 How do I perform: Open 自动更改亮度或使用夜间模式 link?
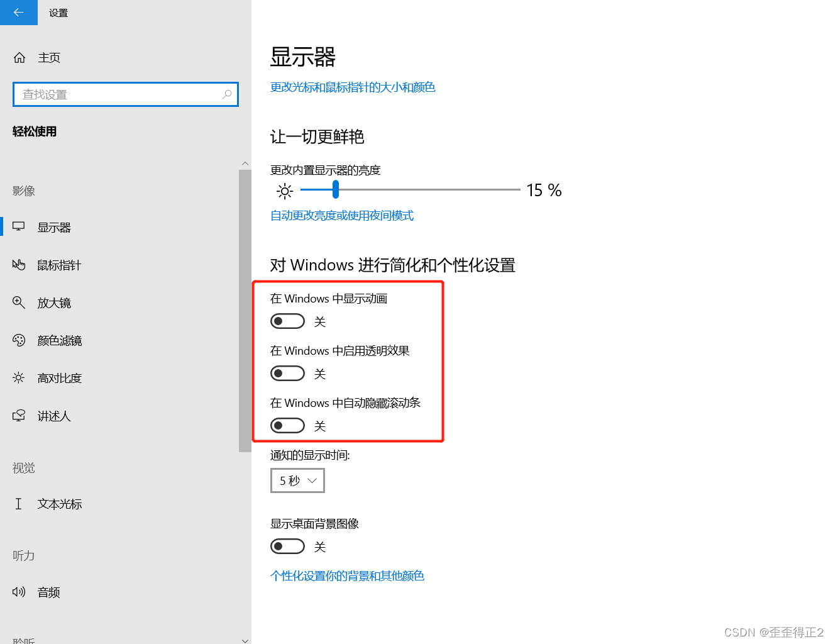pos(342,216)
